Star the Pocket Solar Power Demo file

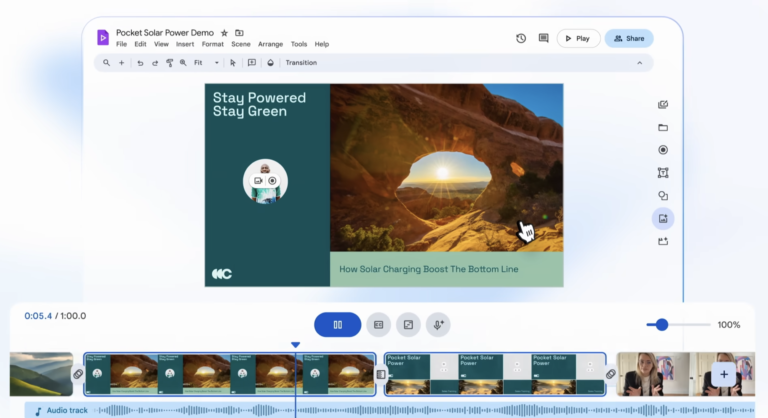[224, 33]
